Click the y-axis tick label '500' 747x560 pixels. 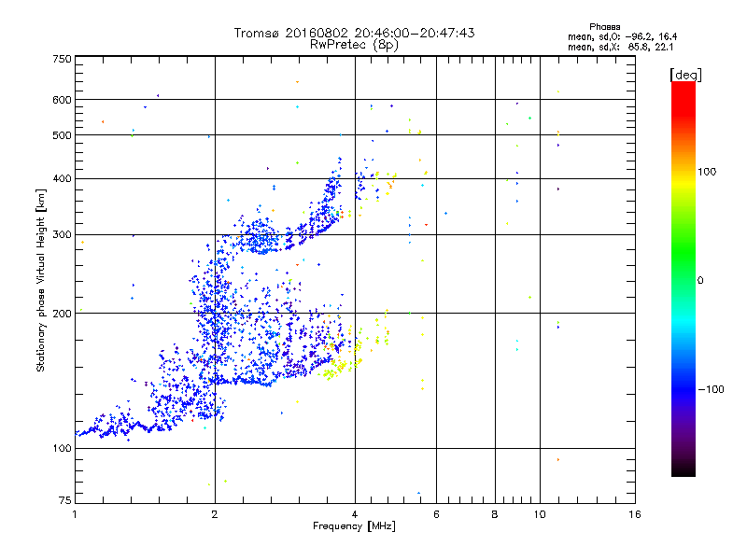(62, 135)
